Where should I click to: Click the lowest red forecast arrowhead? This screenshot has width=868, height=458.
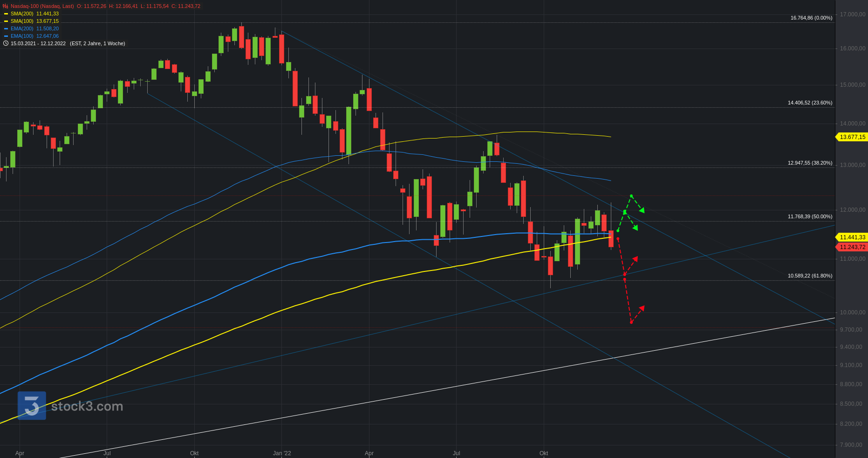coord(642,308)
